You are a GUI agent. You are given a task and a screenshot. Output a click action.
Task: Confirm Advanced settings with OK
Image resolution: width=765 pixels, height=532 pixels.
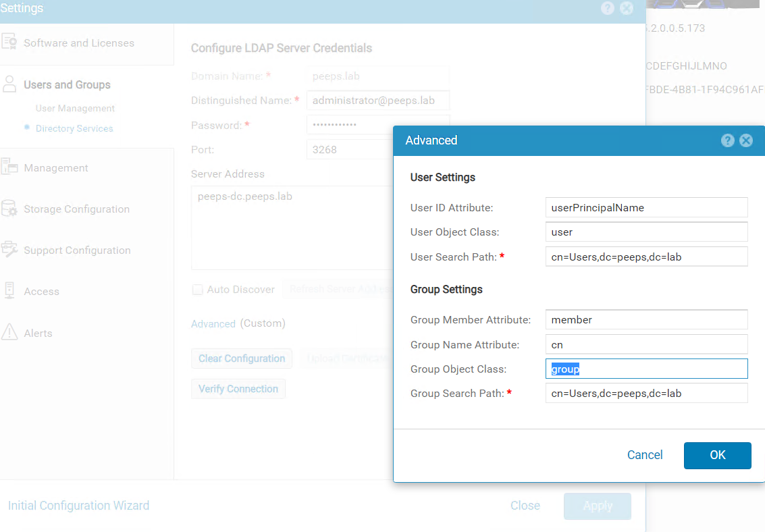(x=717, y=455)
